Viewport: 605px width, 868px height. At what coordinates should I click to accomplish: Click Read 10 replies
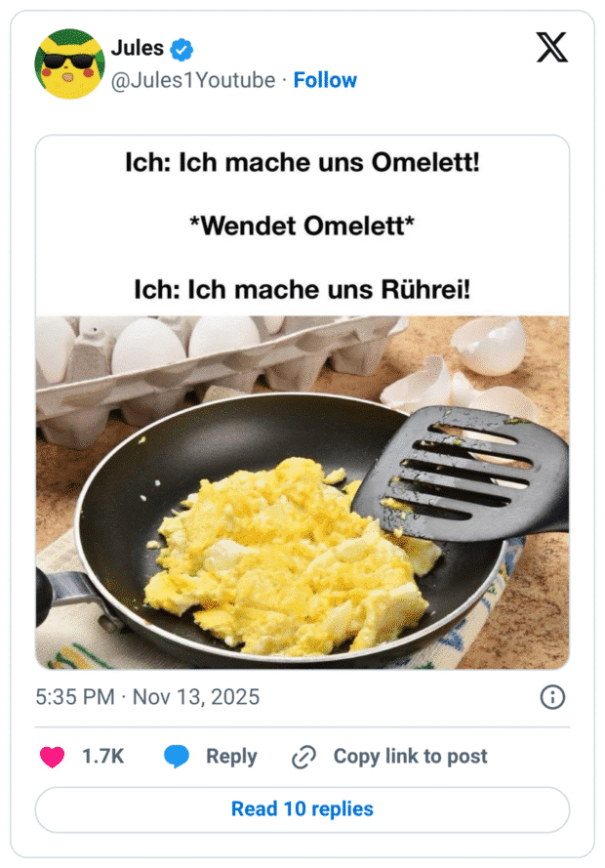(x=302, y=808)
